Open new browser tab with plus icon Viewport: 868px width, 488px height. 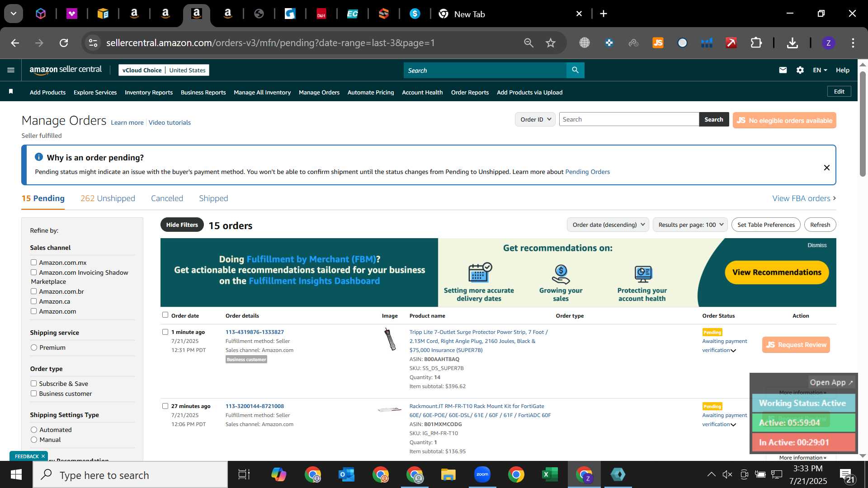point(603,14)
